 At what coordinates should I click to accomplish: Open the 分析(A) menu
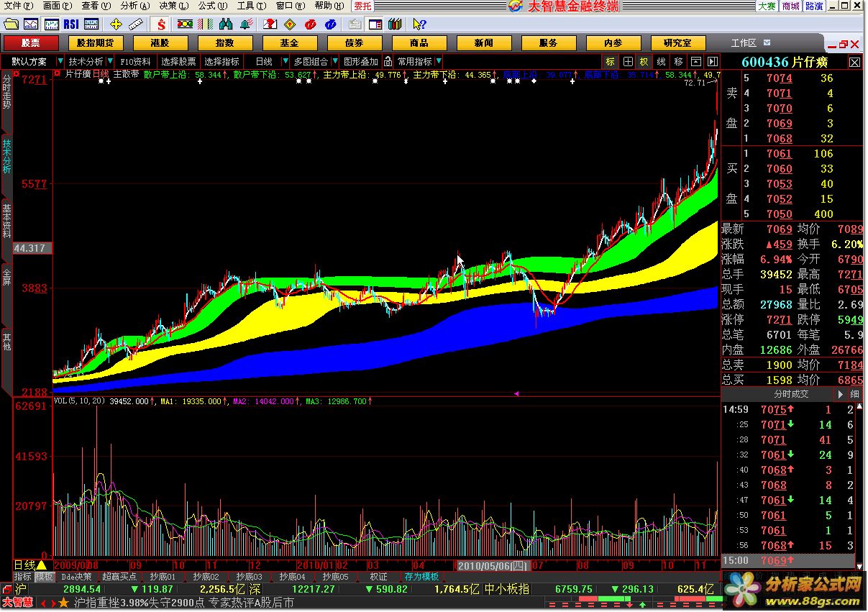tap(135, 6)
